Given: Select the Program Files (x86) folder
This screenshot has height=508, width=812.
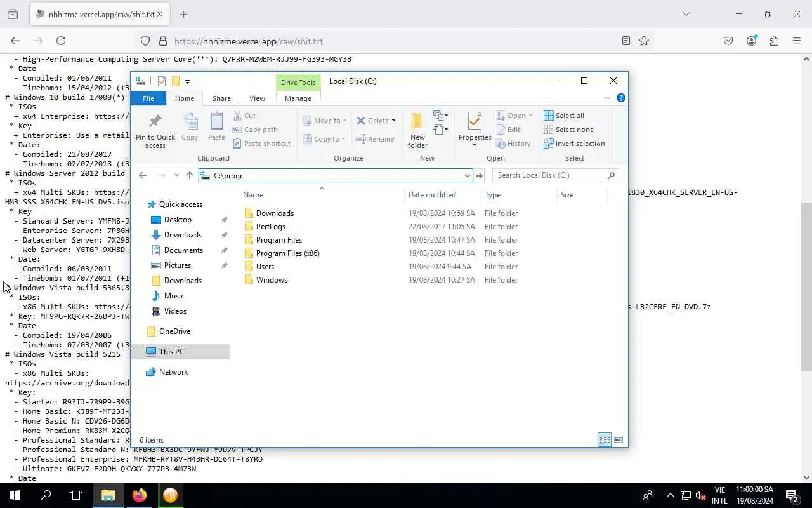Looking at the screenshot, I should (287, 253).
